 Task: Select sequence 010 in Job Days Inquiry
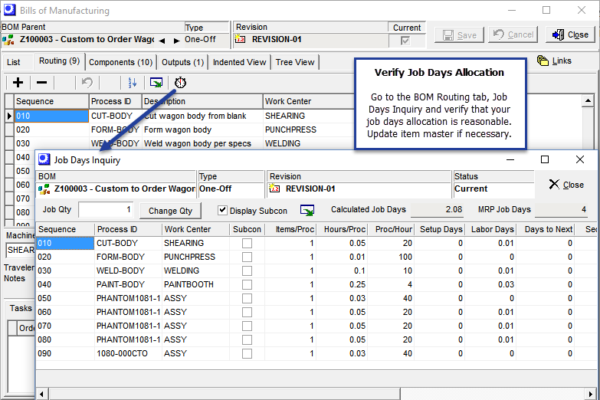[x=65, y=243]
